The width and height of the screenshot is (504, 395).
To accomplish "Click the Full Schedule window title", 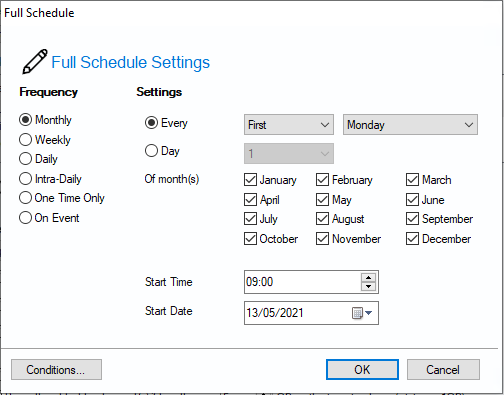I will tap(39, 13).
